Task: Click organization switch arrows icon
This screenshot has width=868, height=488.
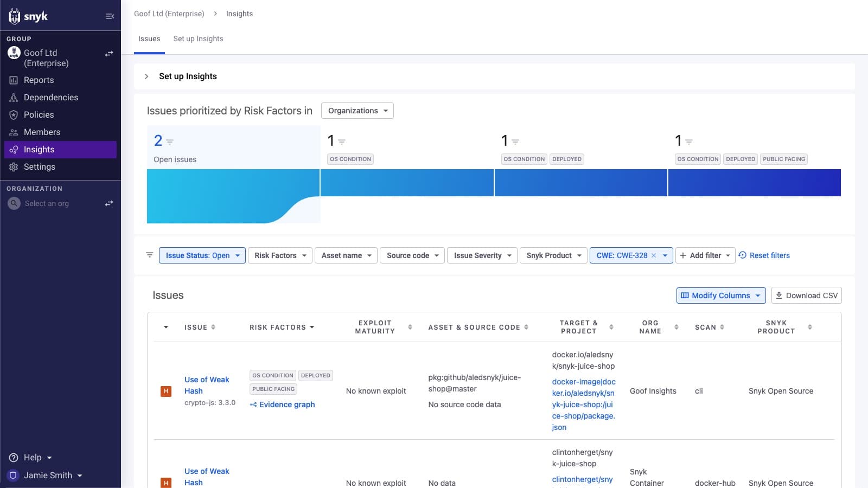Action: click(x=109, y=203)
